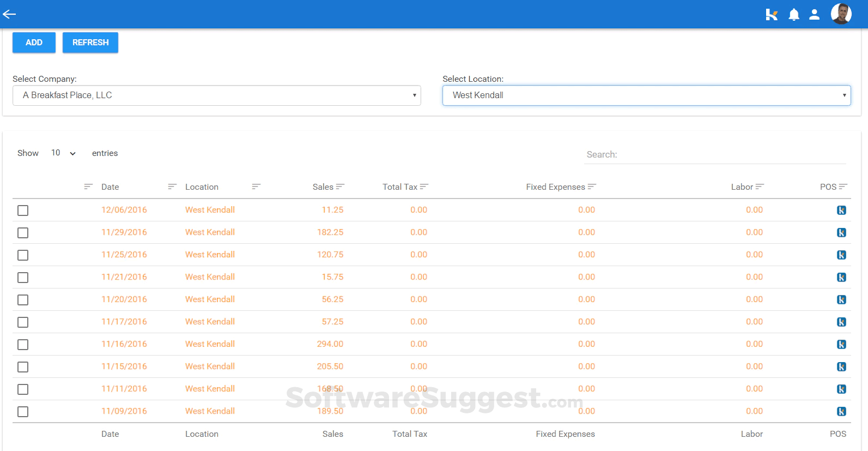The width and height of the screenshot is (868, 451).
Task: Sort by Labor column sort icon
Action: point(760,187)
